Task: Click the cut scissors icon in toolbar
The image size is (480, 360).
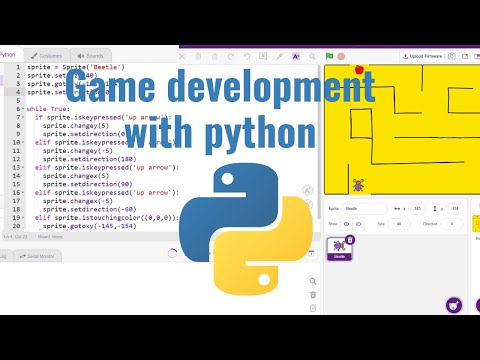Action: click(x=182, y=56)
